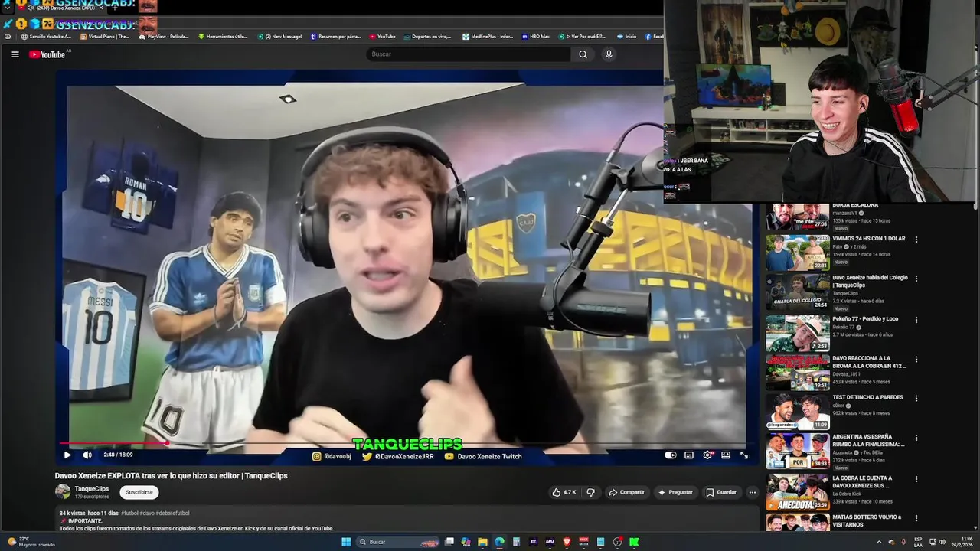Open options menu for 'ARGENTINA VS ESPAÑA' video
Image resolution: width=980 pixels, height=551 pixels.
[x=916, y=439]
